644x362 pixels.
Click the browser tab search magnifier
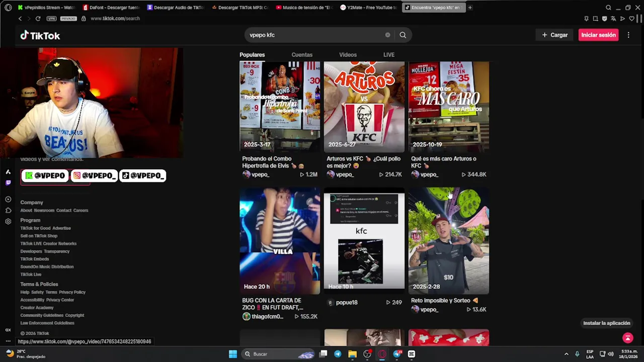point(608,8)
